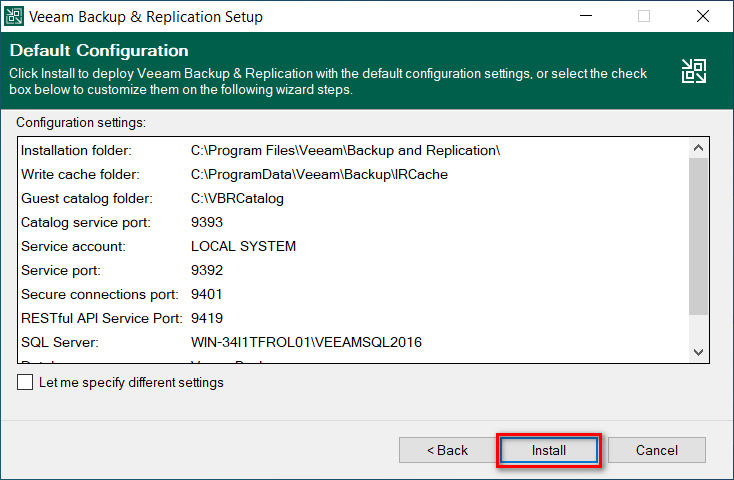Click the Installation folder label
Viewport: 734px width, 480px height.
(x=76, y=150)
